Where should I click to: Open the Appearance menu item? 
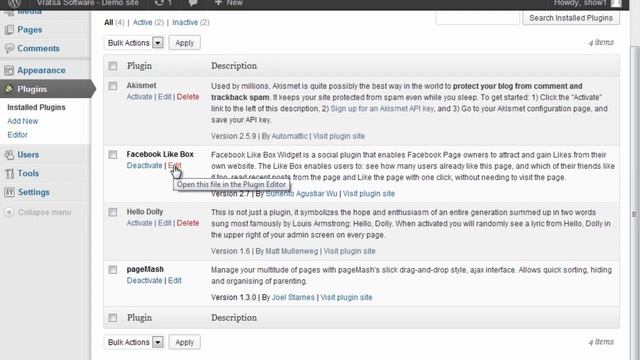point(41,70)
